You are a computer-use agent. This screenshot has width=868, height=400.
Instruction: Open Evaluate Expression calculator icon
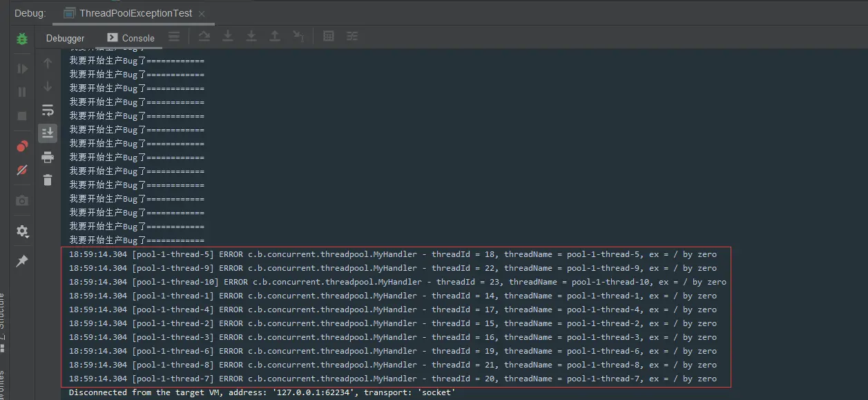pos(329,36)
